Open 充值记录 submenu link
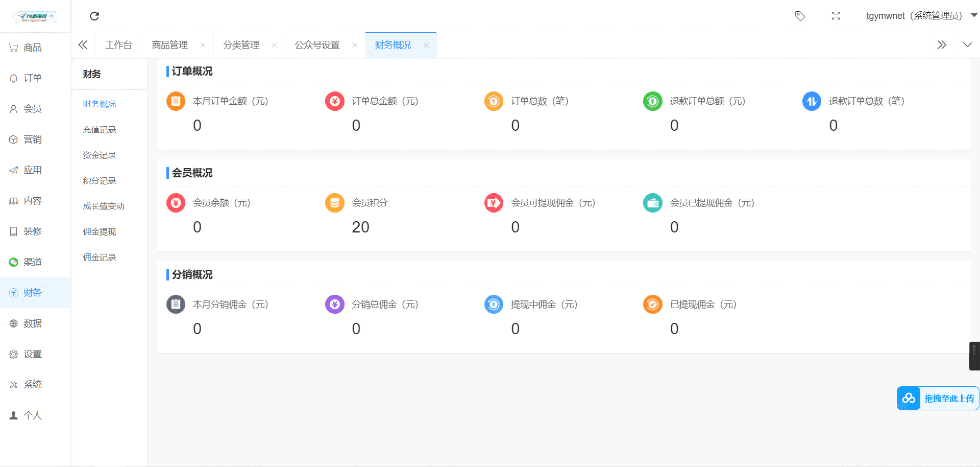The height and width of the screenshot is (467, 980). [x=100, y=130]
